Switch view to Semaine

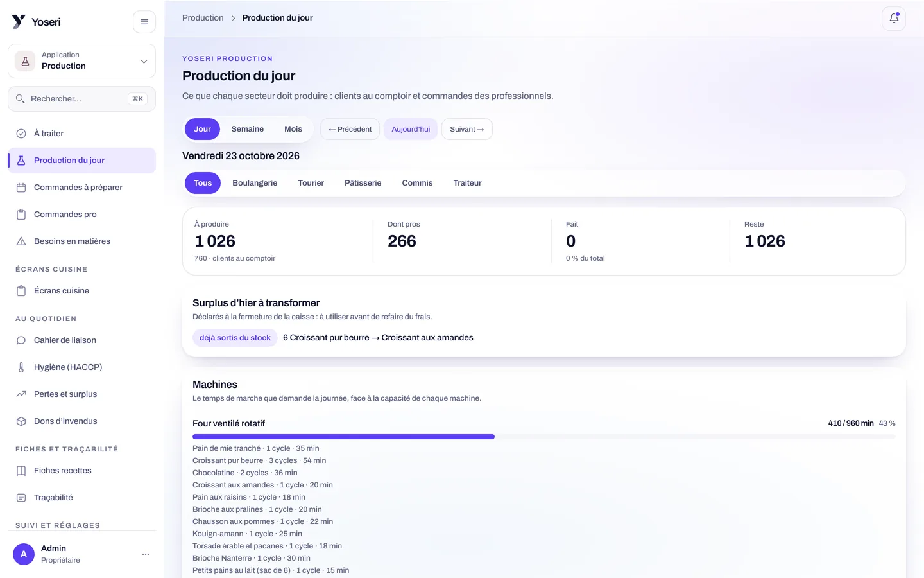(248, 129)
